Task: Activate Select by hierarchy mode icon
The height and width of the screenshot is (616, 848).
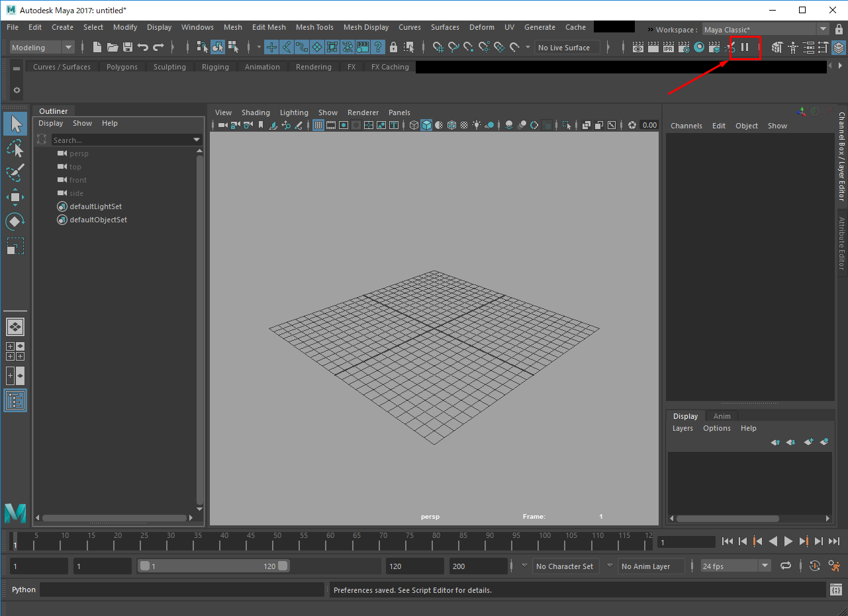Action: pyautogui.click(x=203, y=47)
